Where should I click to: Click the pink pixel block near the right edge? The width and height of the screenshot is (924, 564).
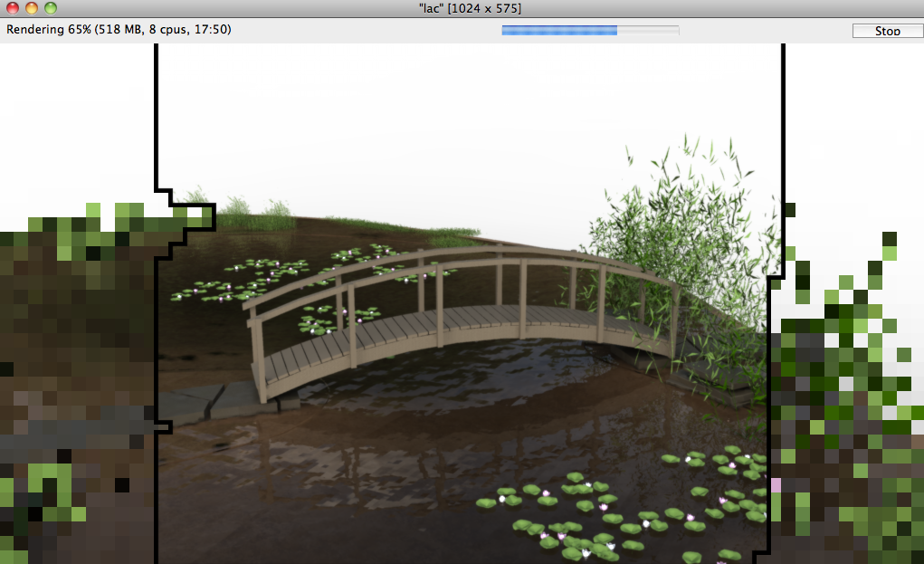[775, 485]
